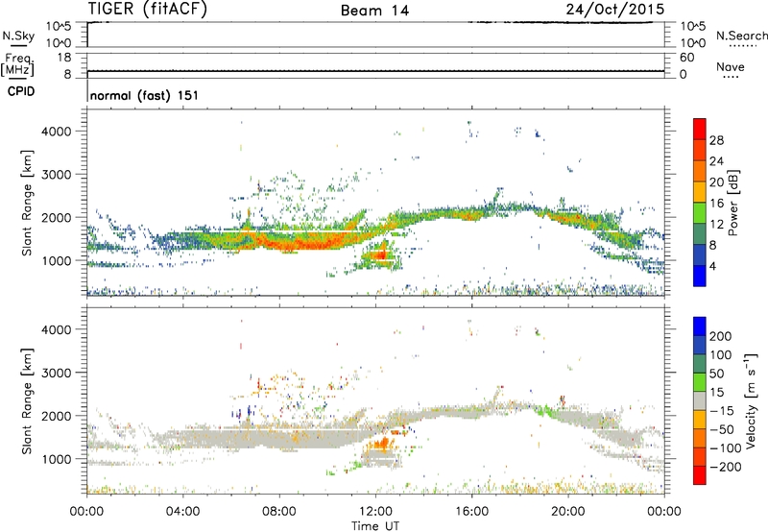Click the "N.Sky" legend label

pyautogui.click(x=18, y=36)
